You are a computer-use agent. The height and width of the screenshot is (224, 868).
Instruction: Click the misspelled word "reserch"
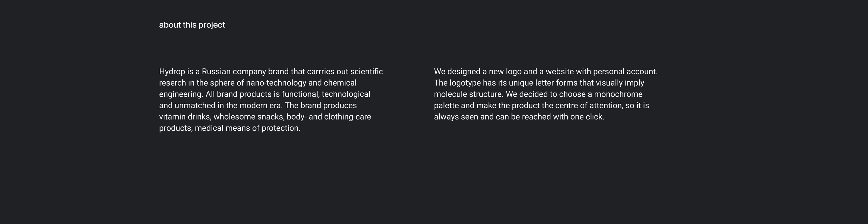tap(172, 83)
